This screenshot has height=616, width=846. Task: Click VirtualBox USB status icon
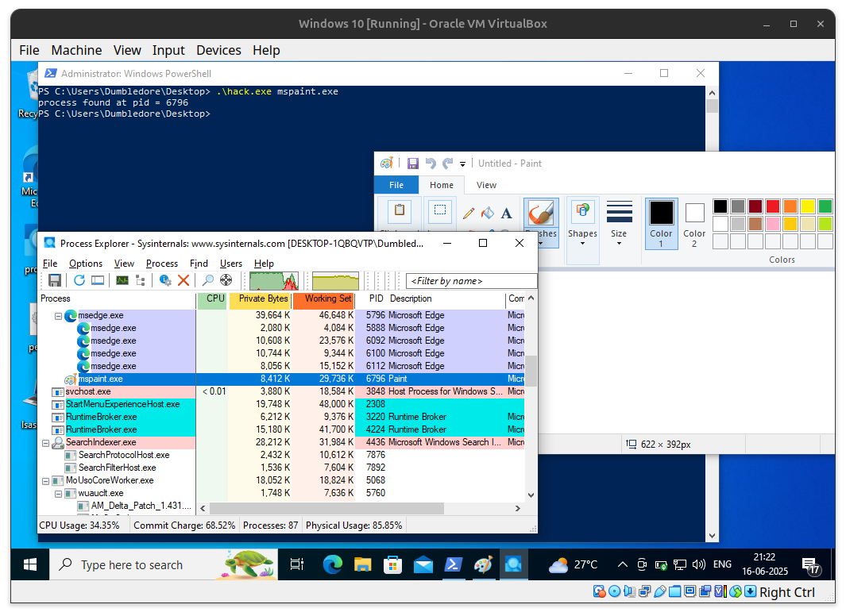(659, 591)
